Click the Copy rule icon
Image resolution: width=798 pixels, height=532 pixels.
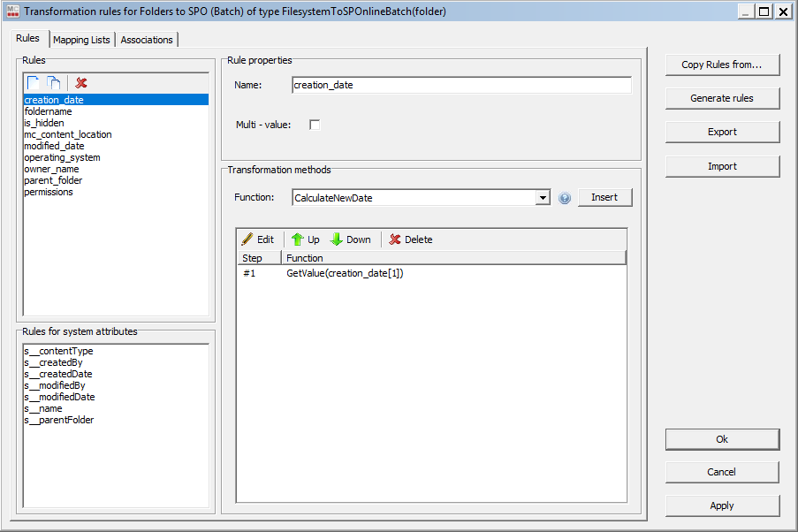tap(54, 83)
